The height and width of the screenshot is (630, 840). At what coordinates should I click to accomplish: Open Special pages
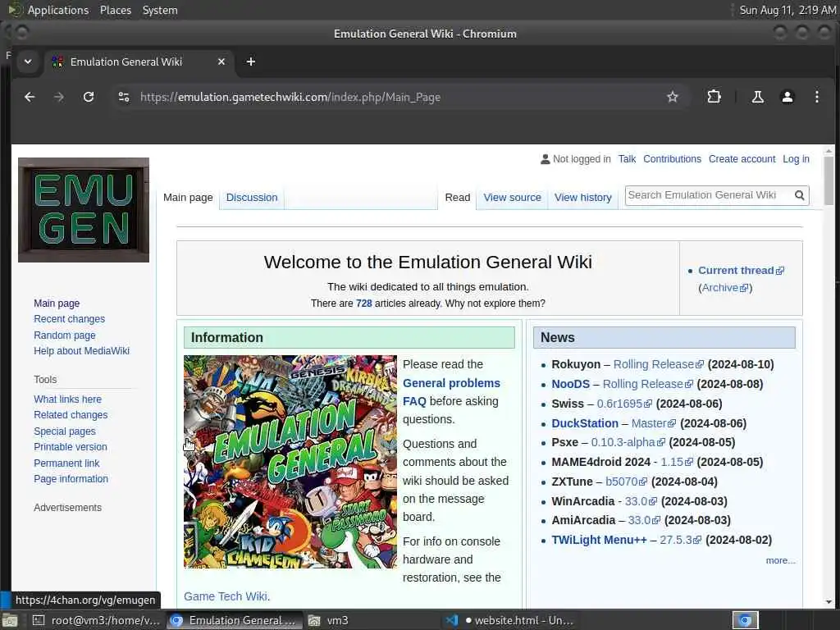[x=64, y=431]
